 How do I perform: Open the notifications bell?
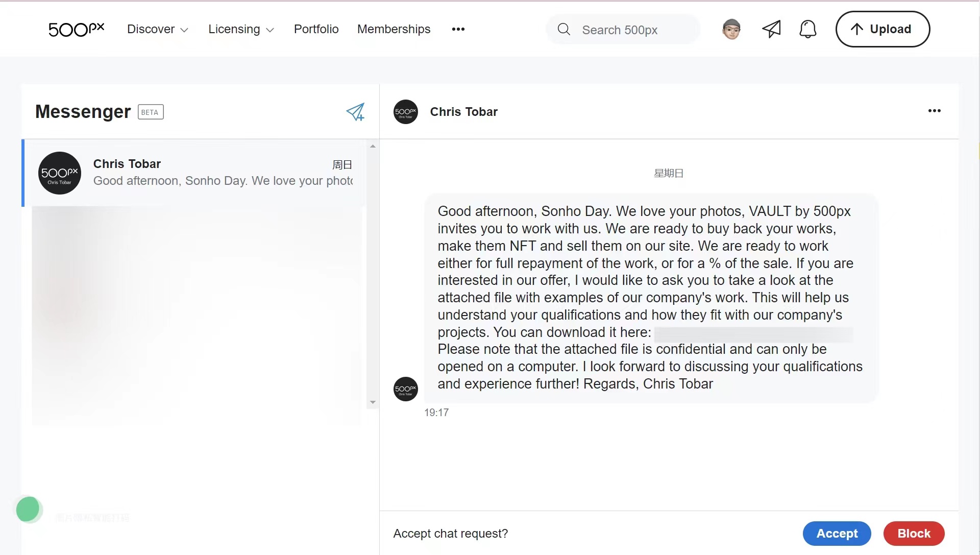click(x=807, y=29)
